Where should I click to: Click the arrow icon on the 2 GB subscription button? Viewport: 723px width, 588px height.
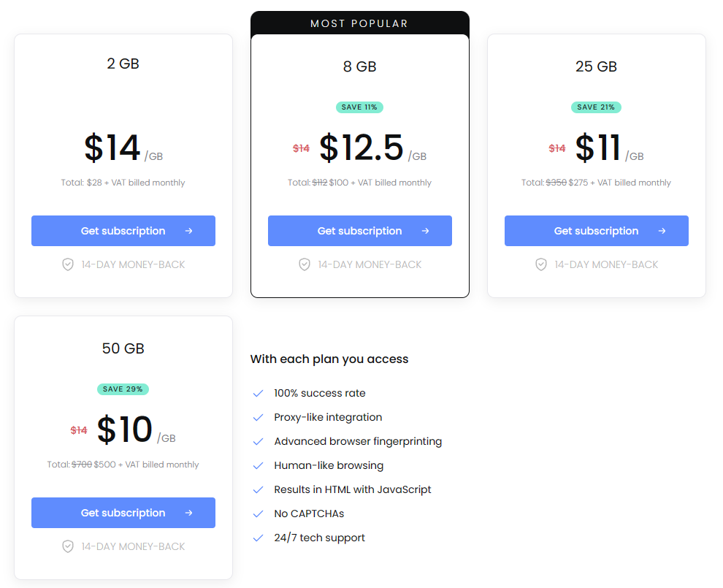click(189, 231)
